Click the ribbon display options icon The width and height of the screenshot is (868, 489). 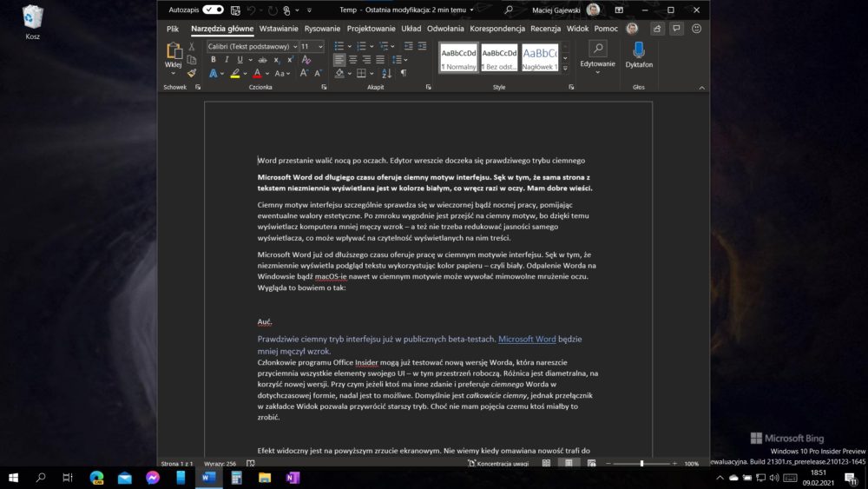[x=619, y=10]
